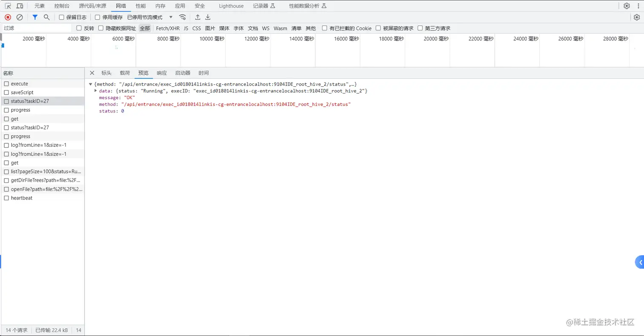Select the 全部 filter button
This screenshot has height=336, width=644.
[x=145, y=28]
